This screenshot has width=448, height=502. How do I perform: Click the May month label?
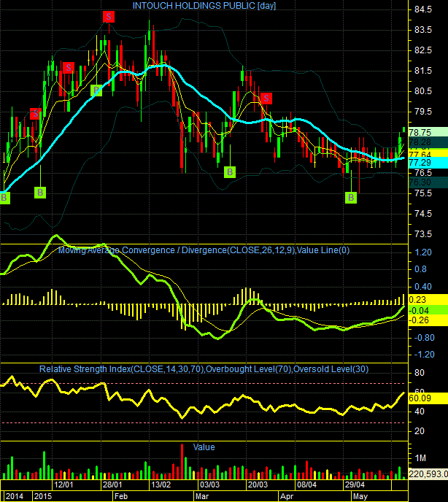pos(360,496)
